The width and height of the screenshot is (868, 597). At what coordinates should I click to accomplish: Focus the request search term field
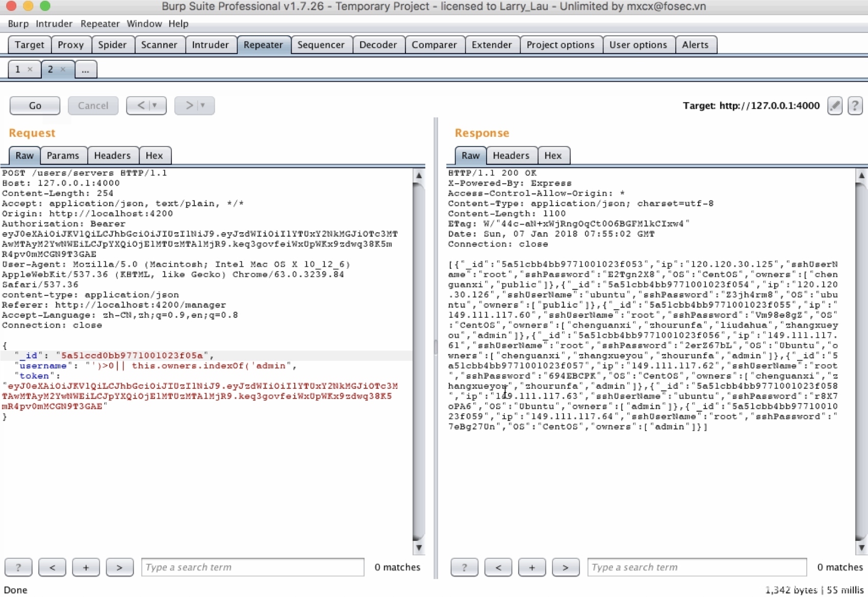point(253,567)
